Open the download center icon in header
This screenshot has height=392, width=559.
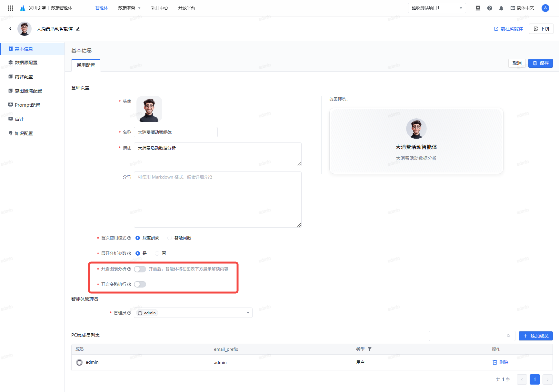(478, 8)
